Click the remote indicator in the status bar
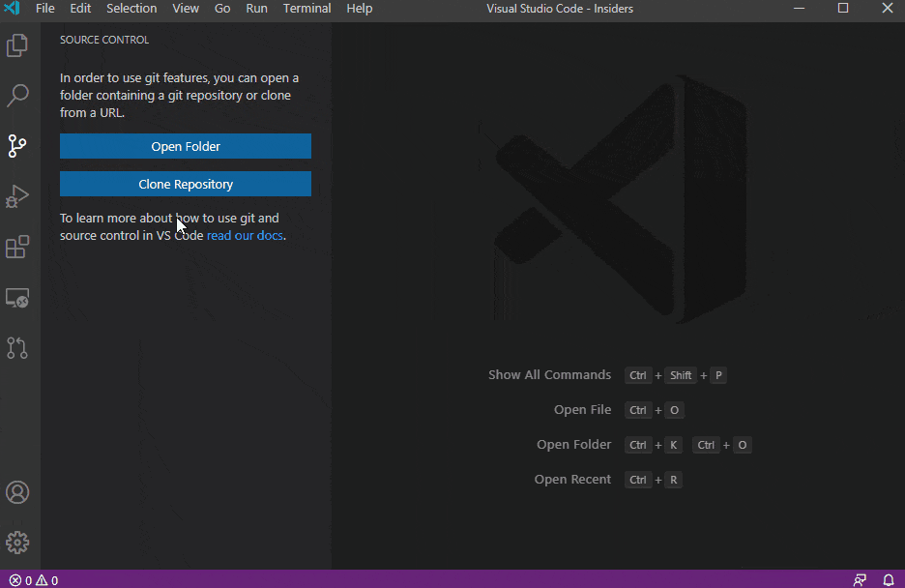Viewport: 905px width, 588px height. [x=861, y=580]
